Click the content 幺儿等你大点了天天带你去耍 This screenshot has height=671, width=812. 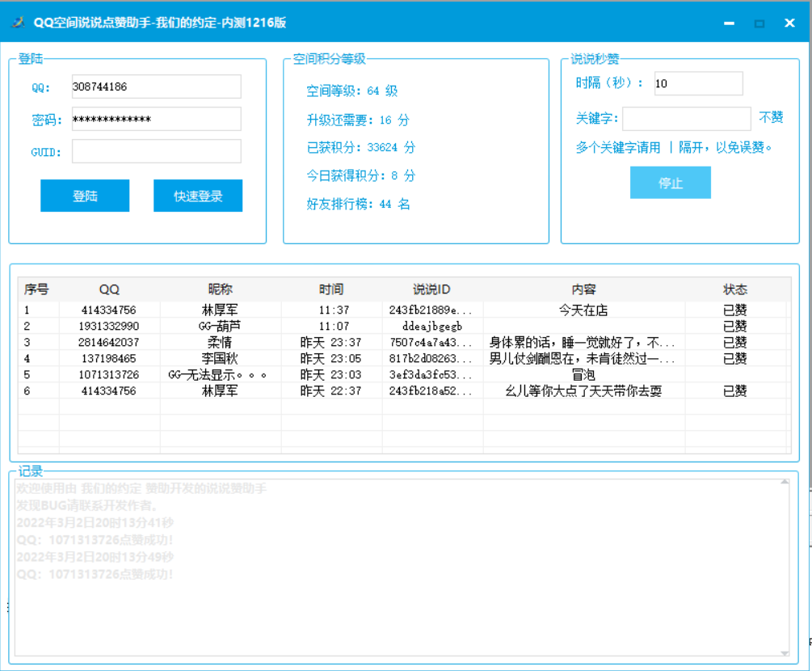click(x=583, y=390)
